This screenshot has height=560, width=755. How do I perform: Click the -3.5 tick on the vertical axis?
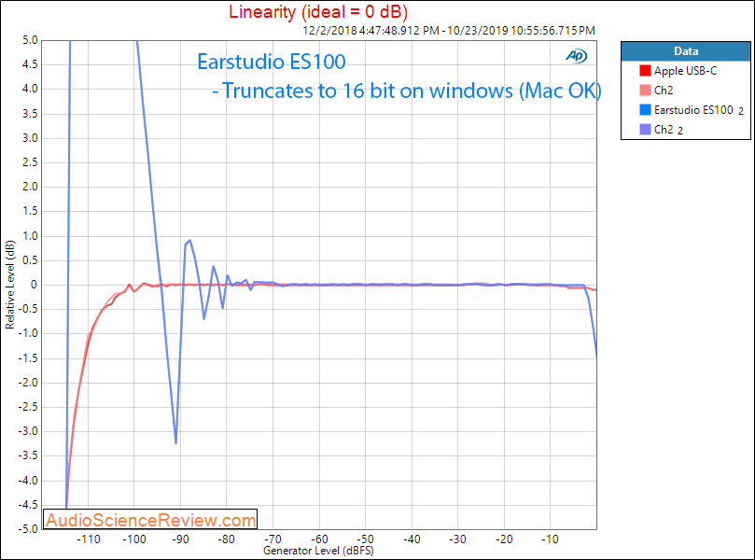(28, 456)
